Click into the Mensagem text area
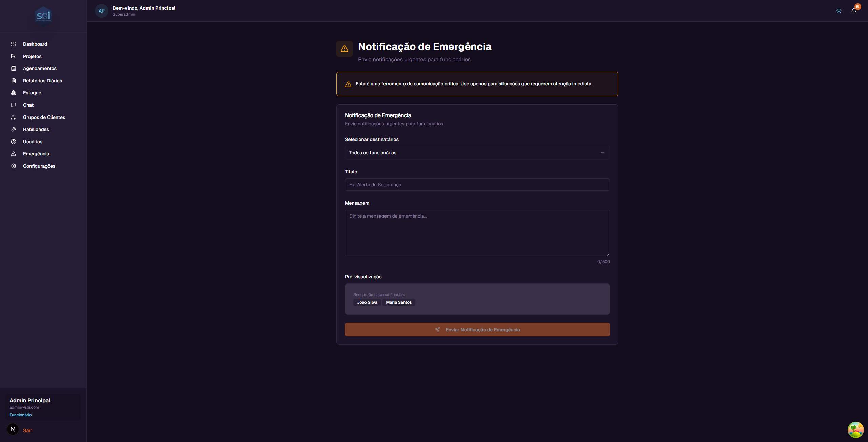The image size is (868, 442). pos(477,233)
